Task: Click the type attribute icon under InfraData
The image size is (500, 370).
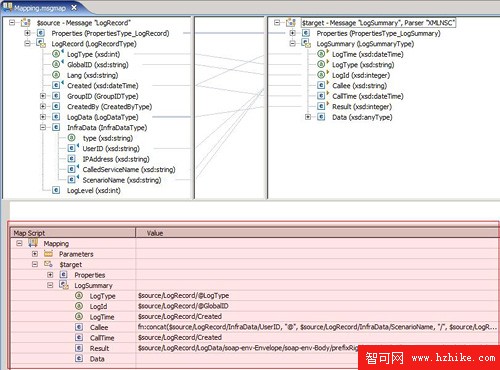Action: (72, 138)
